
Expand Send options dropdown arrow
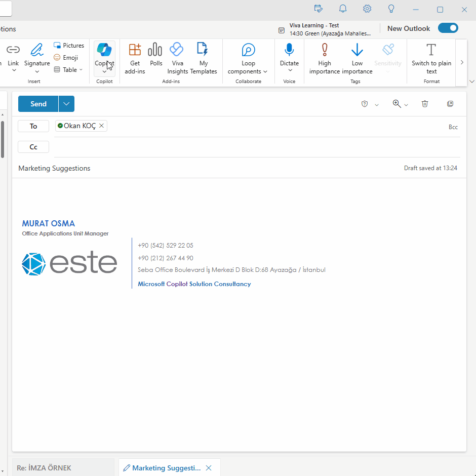66,104
